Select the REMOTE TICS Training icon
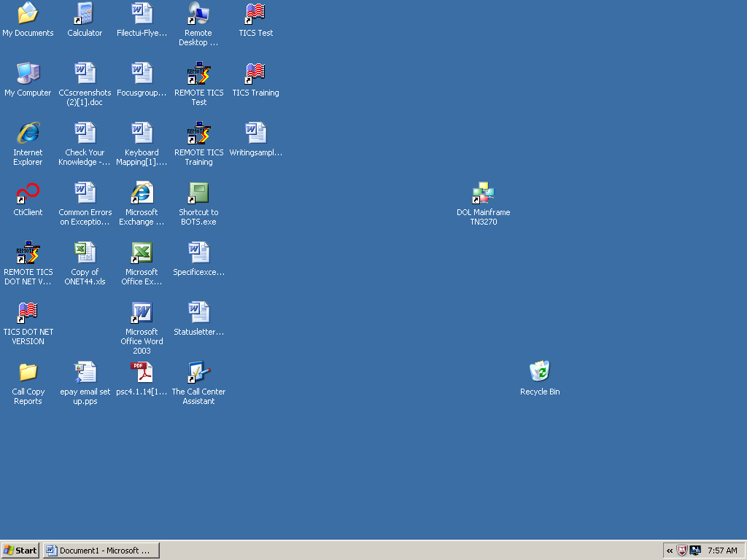This screenshot has width=747, height=560. (x=198, y=133)
